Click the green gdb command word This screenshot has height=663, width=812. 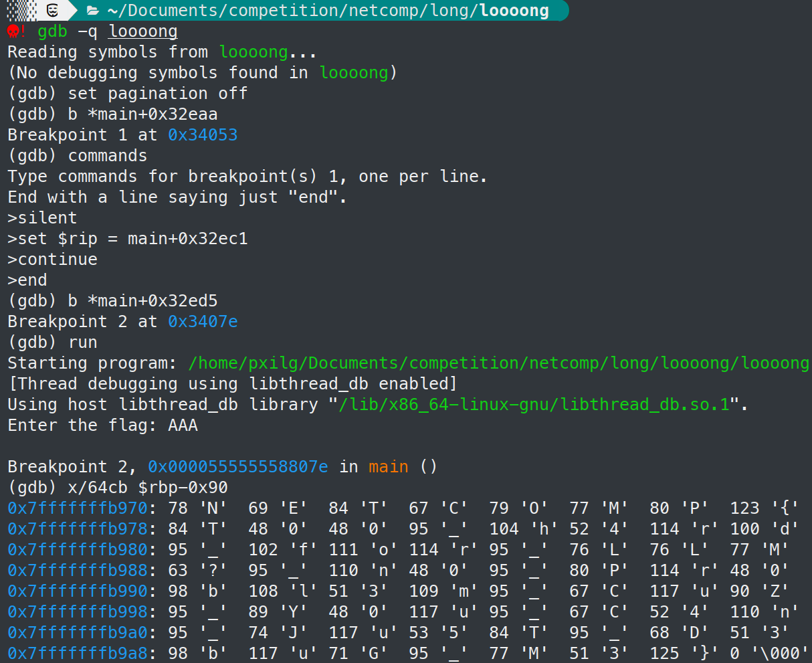click(52, 31)
